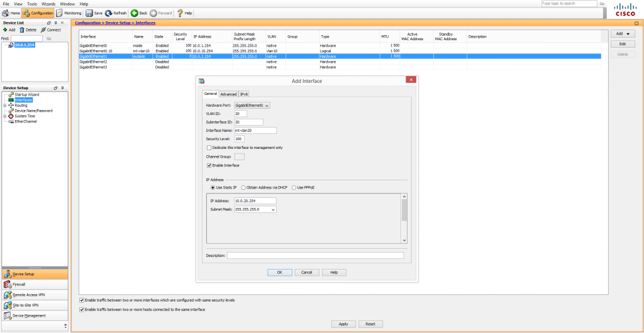Click Help button in Add Interface dialog
Viewport: 644px width, 333px height.
point(334,272)
